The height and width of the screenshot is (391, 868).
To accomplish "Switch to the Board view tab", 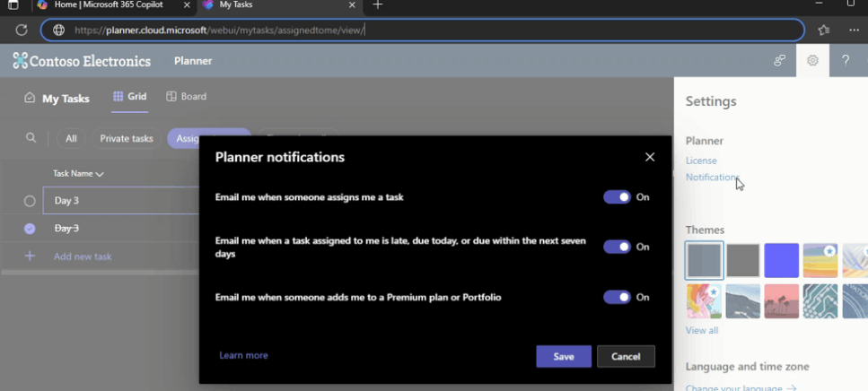I will pos(186,96).
